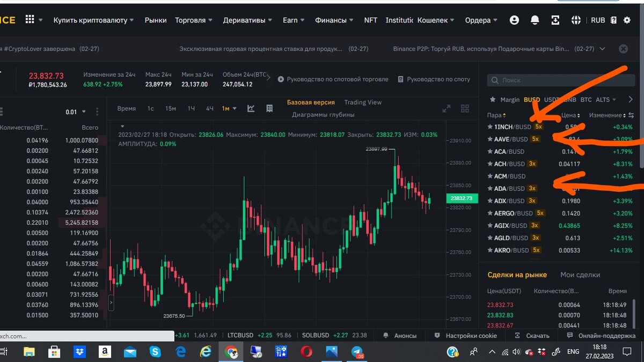
Task: Favorite the AKRO/BUSD pair star
Action: coord(490,250)
